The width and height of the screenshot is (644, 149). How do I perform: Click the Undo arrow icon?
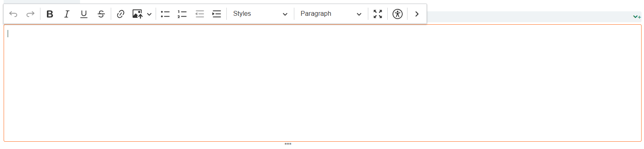[x=13, y=14]
